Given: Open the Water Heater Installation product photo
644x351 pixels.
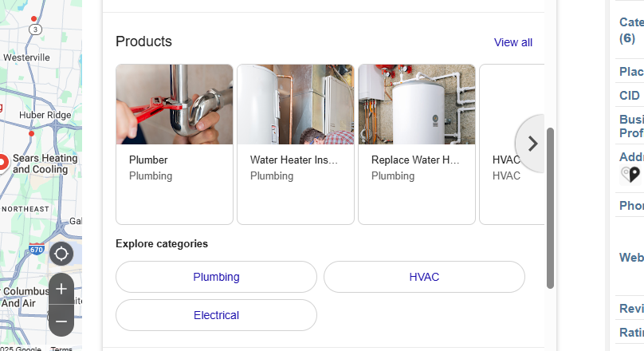Looking at the screenshot, I should (x=296, y=105).
